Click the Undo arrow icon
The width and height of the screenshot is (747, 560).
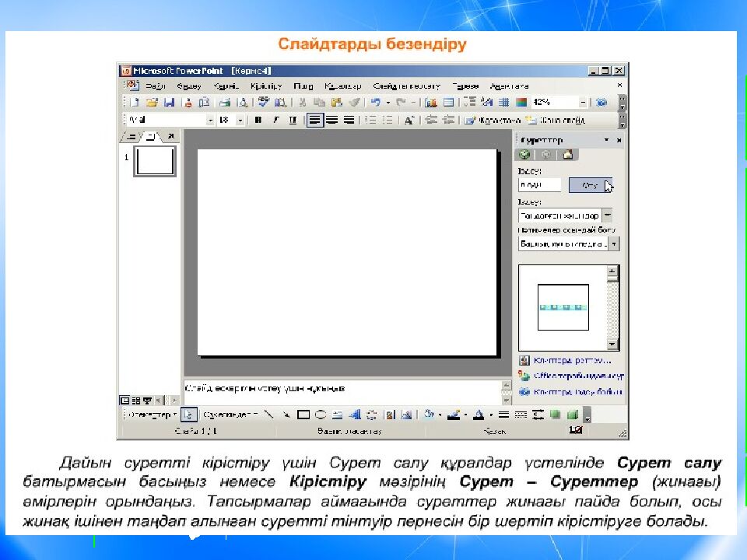(x=375, y=103)
